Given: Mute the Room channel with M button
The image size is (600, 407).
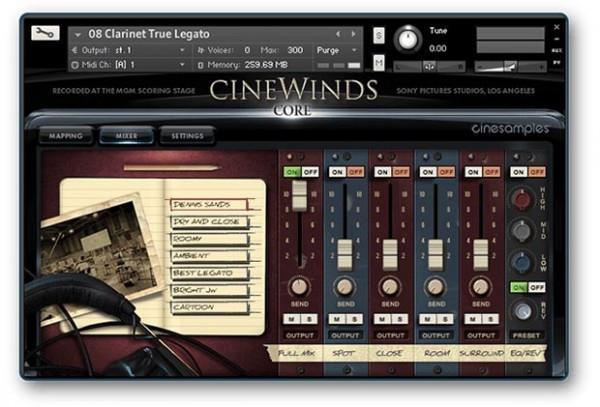Looking at the screenshot, I should (x=427, y=319).
